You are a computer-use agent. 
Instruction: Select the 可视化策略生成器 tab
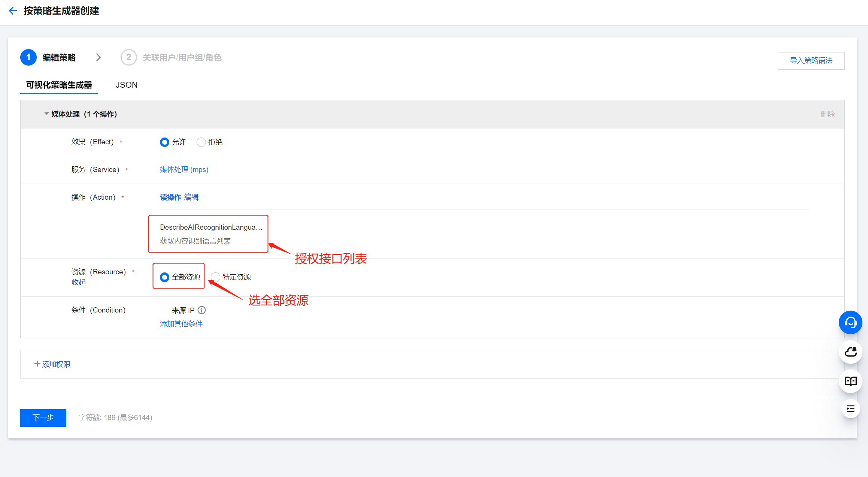pos(59,85)
